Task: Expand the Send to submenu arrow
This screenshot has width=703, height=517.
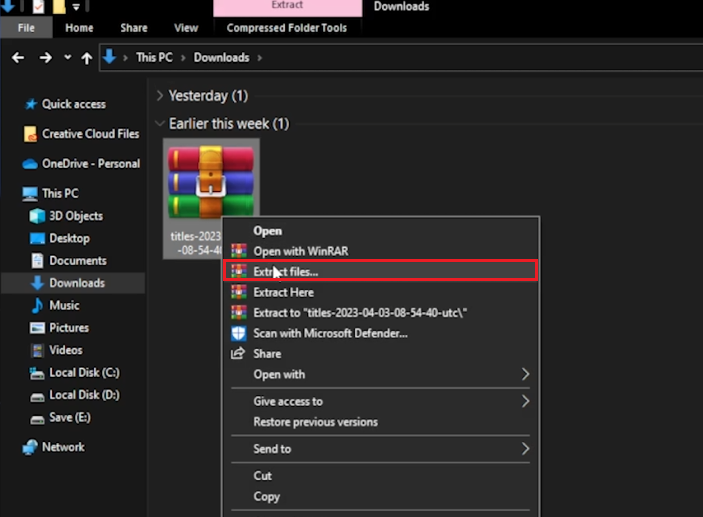Action: click(x=526, y=450)
